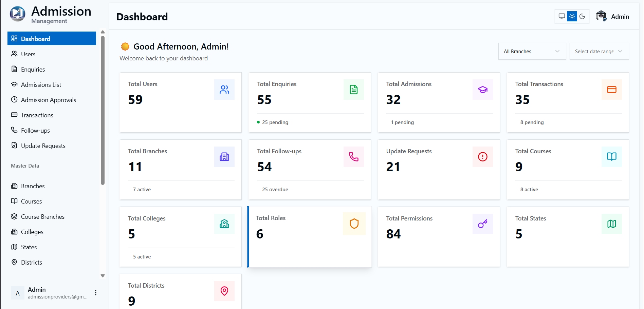Enable light theme with sun icon
Image resolution: width=644 pixels, height=309 pixels.
coord(572,16)
